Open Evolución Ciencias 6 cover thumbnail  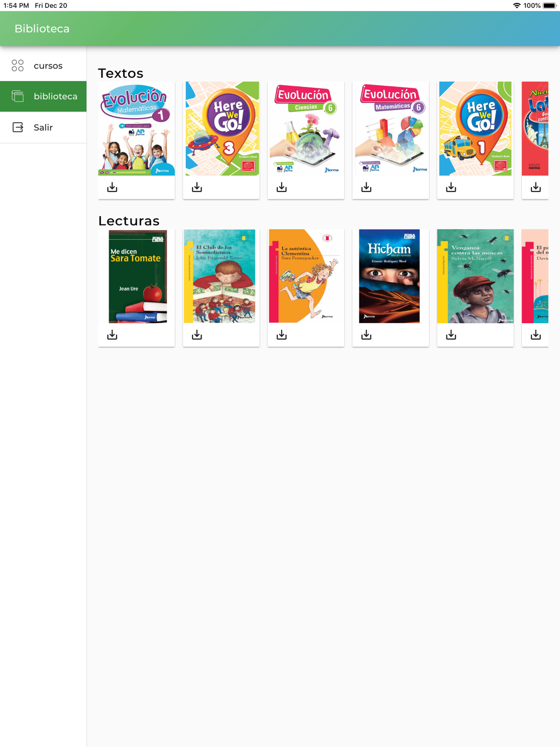pos(306,129)
